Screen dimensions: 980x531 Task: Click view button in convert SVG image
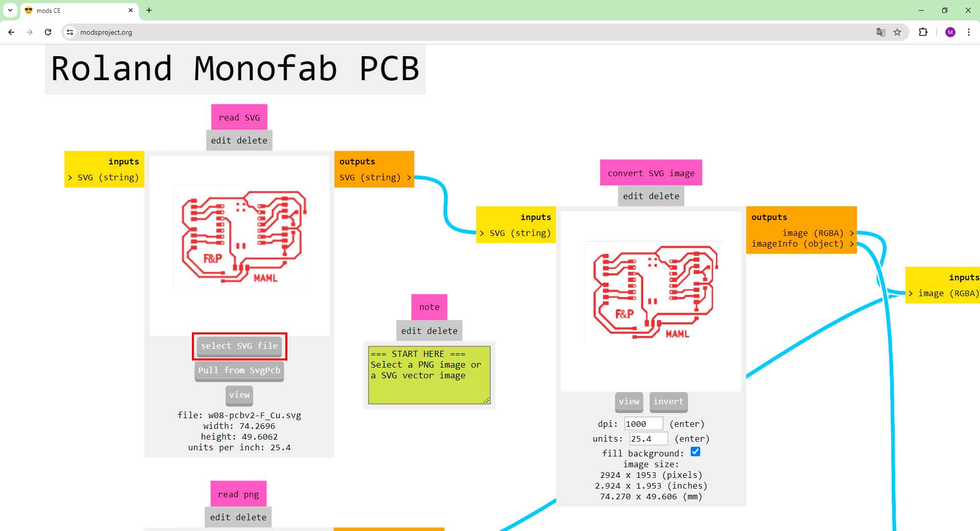[629, 402]
